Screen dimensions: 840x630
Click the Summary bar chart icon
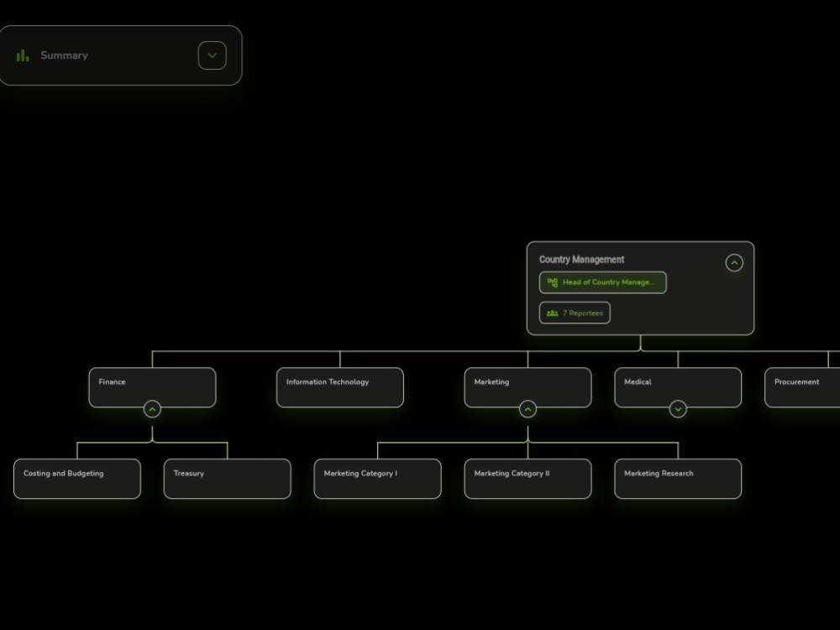(23, 55)
